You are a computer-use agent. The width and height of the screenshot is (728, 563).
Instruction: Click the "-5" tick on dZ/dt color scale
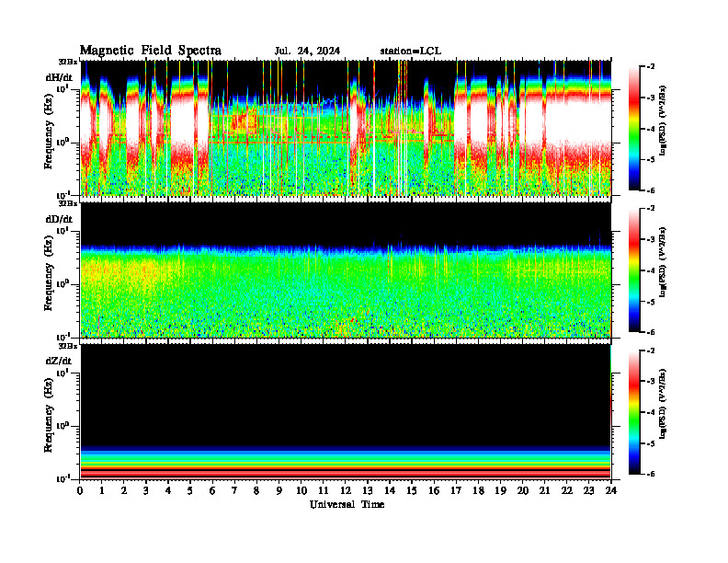(x=652, y=443)
